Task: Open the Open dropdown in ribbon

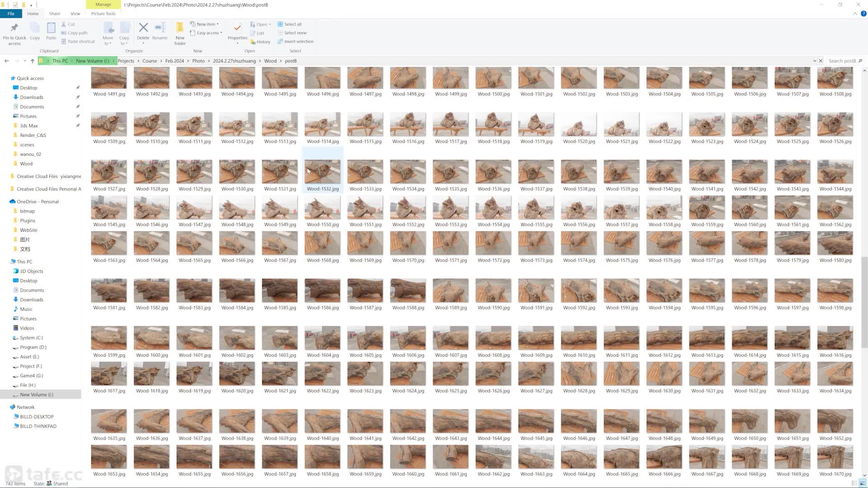Action: click(x=260, y=24)
